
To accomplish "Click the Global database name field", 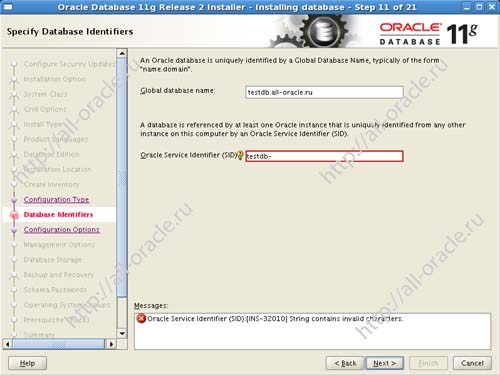I will click(x=324, y=92).
